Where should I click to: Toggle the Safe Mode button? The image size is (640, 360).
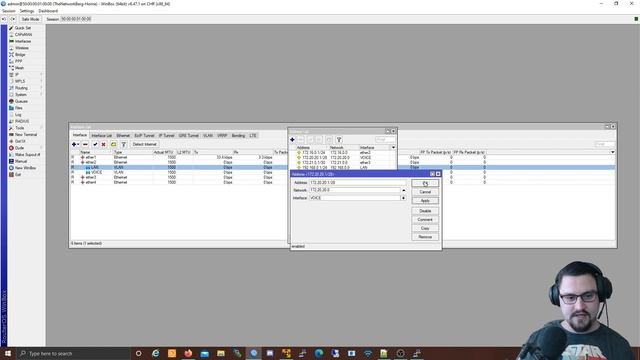[30, 19]
